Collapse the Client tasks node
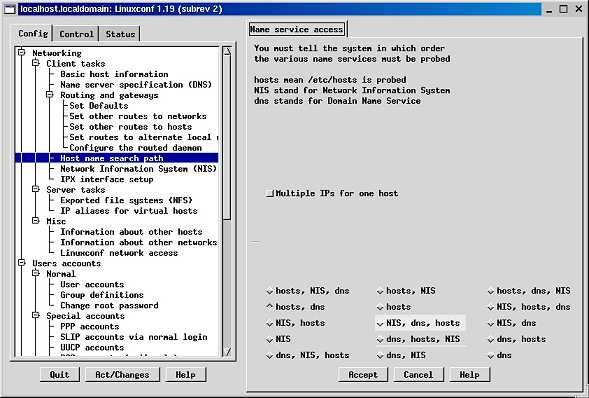The image size is (589, 398). tap(36, 63)
